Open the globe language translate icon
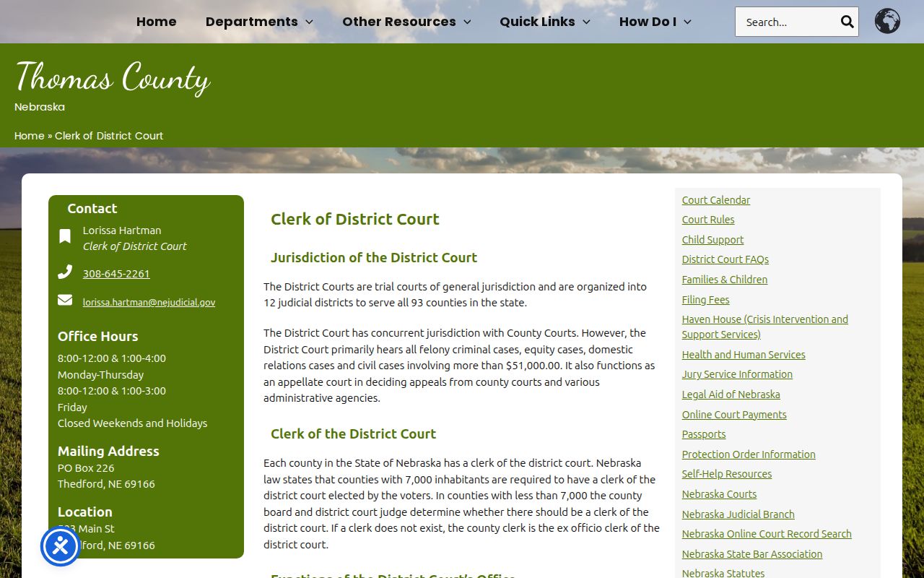 (x=887, y=22)
